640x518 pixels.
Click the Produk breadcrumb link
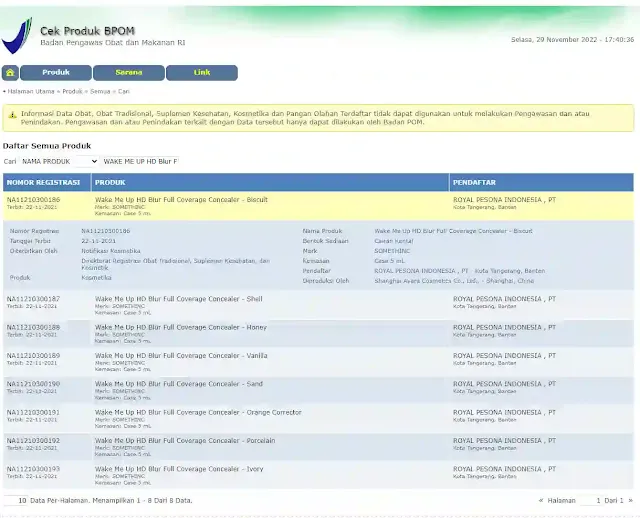pyautogui.click(x=72, y=91)
